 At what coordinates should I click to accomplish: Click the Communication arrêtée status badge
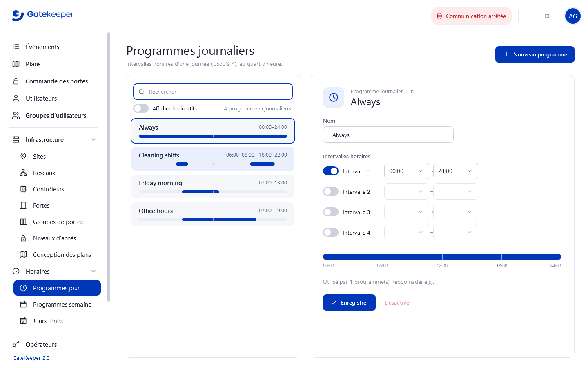point(471,16)
